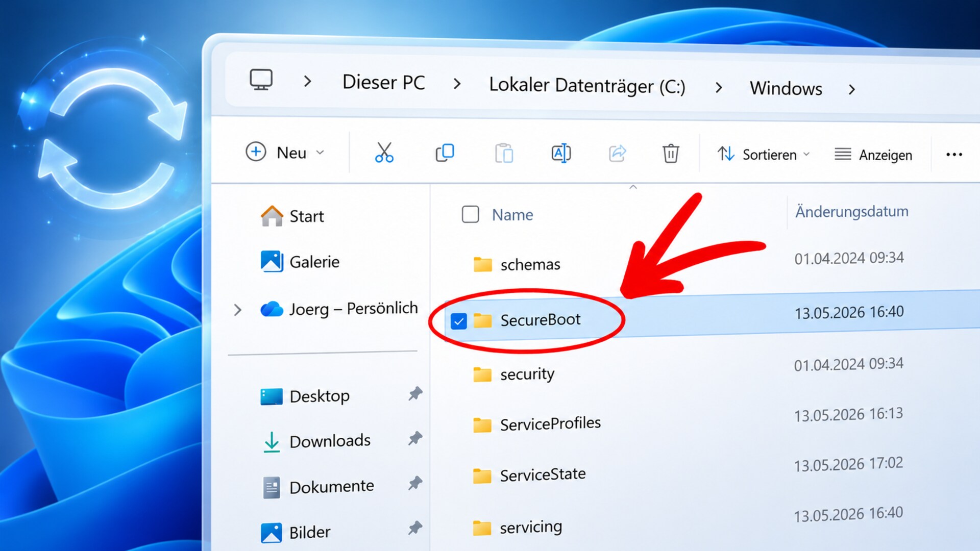This screenshot has width=980, height=551.
Task: Select the ServiceProfiles folder
Action: [x=550, y=423]
